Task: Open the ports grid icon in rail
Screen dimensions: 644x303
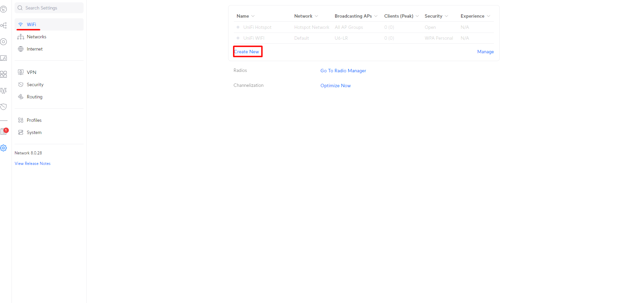Action: 3,74
